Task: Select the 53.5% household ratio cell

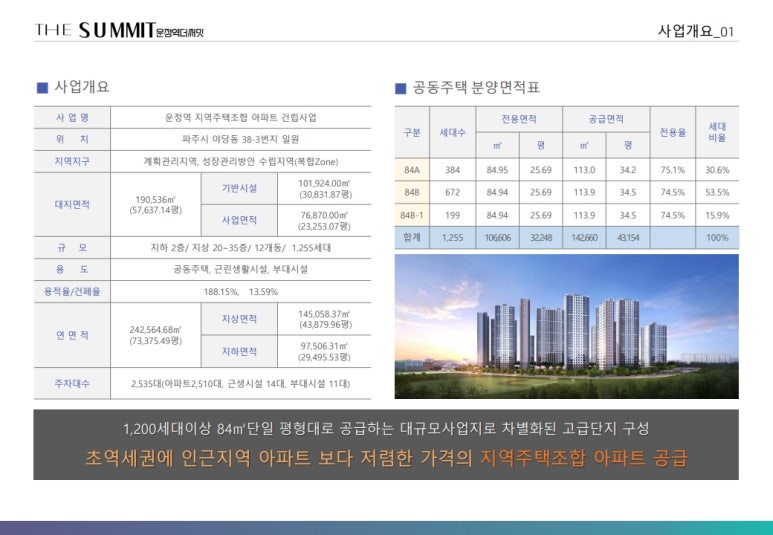Action: pos(717,192)
